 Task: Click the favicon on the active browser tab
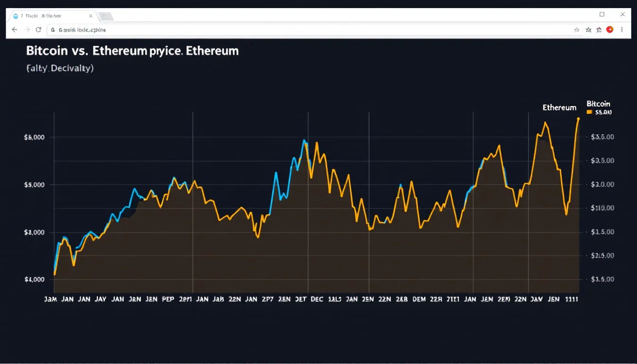[x=16, y=15]
